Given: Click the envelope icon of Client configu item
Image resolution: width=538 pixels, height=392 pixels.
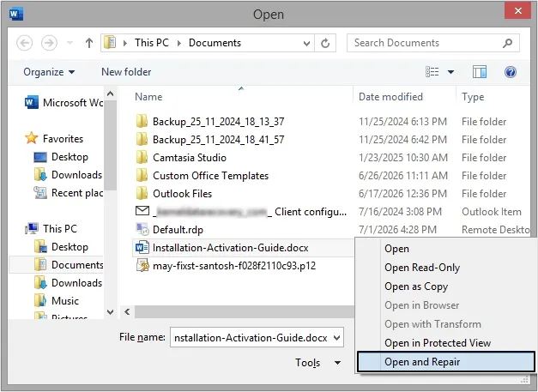Looking at the screenshot, I should [x=142, y=210].
